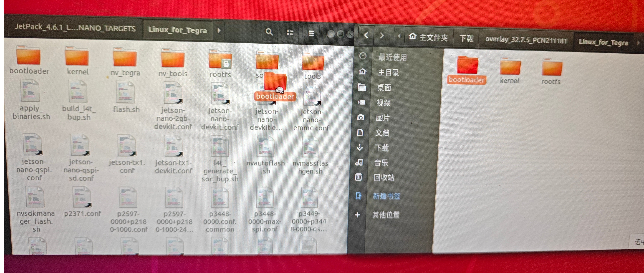Go back with left arrow button
644x273 pixels.
pyautogui.click(x=366, y=35)
